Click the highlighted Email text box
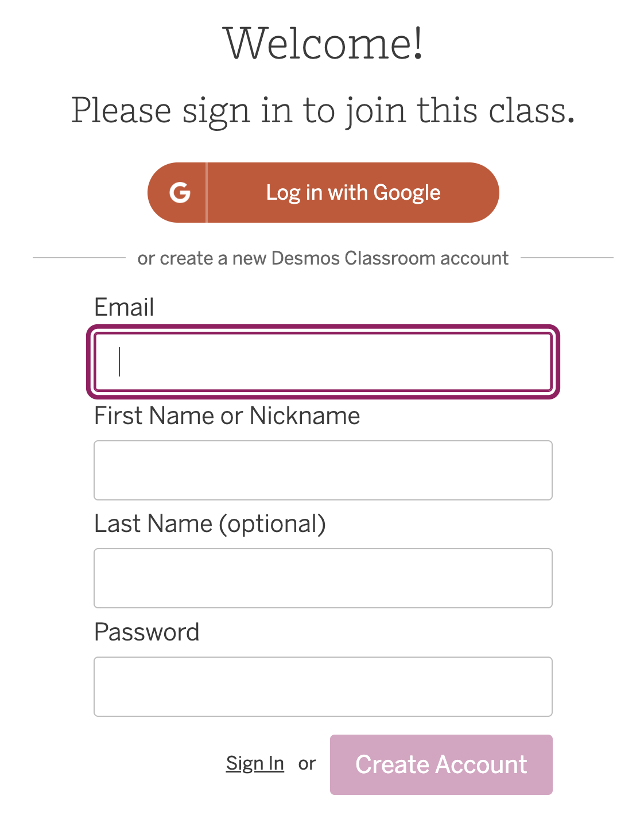Screen dimensions: 644x823 (x=323, y=360)
